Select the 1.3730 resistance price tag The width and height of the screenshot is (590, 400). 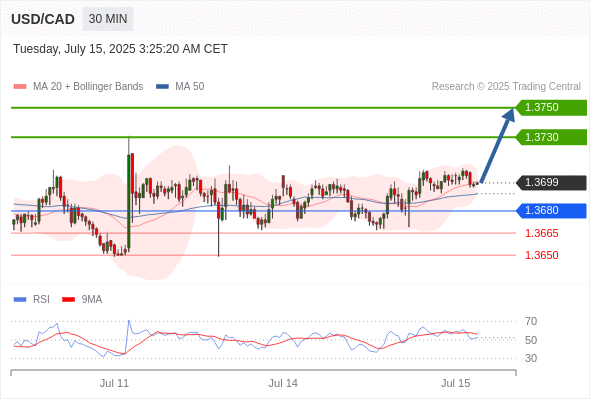(x=551, y=137)
